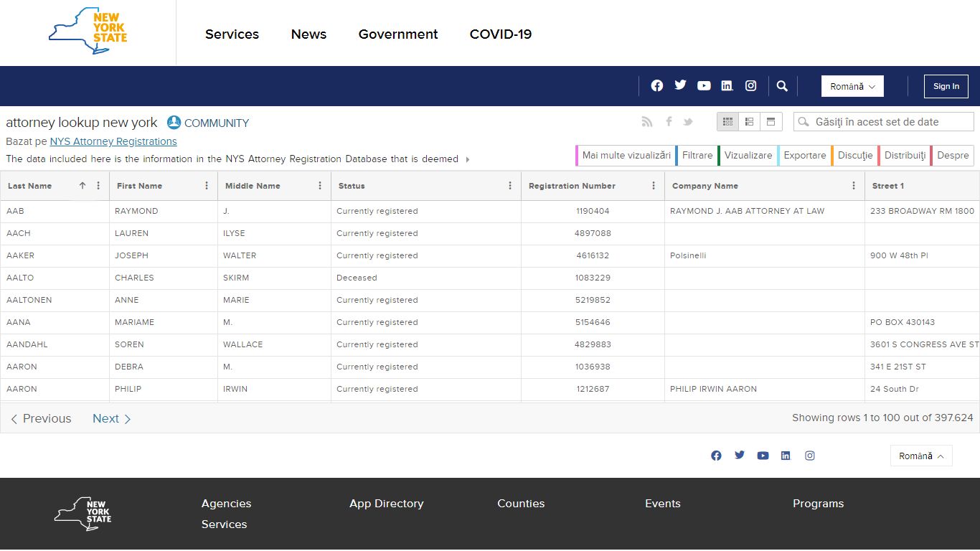Open the Services menu
Viewport: 980px width, 551px height.
[232, 34]
